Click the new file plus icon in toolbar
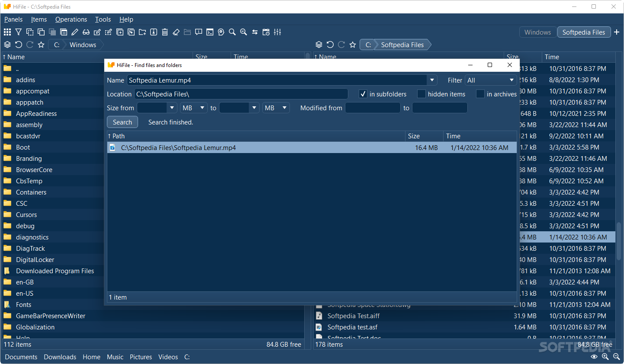 (120, 32)
